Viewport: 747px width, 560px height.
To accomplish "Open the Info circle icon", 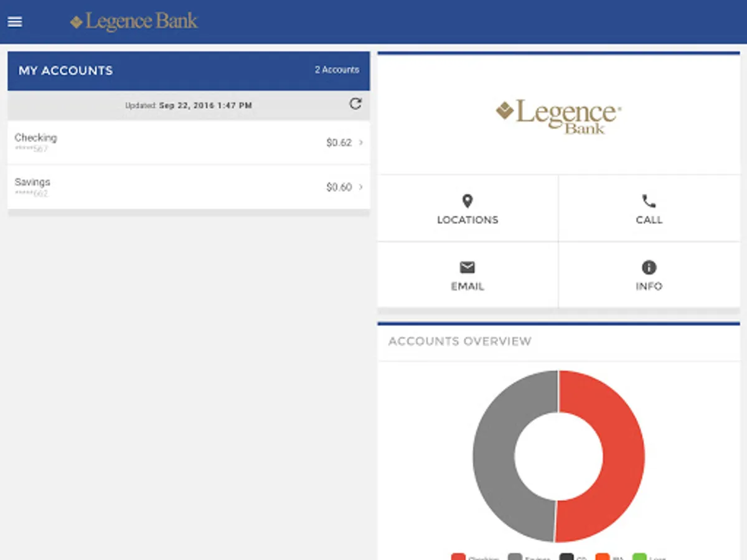I will click(649, 268).
